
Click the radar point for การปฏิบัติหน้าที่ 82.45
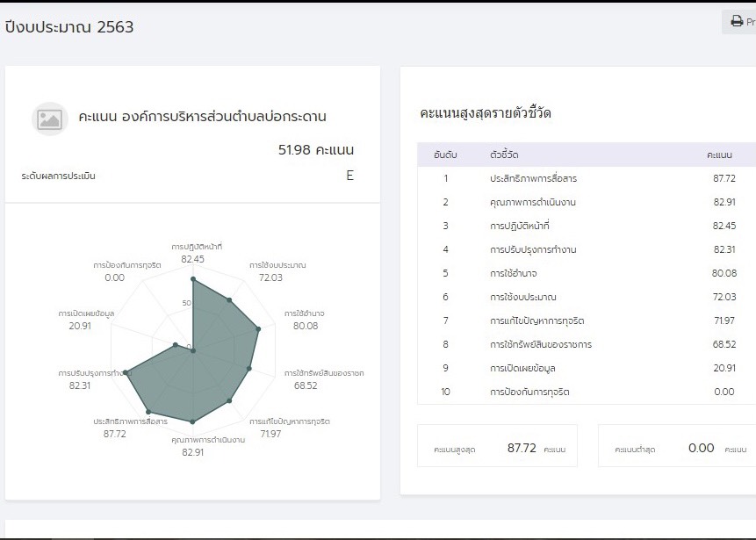(x=193, y=279)
